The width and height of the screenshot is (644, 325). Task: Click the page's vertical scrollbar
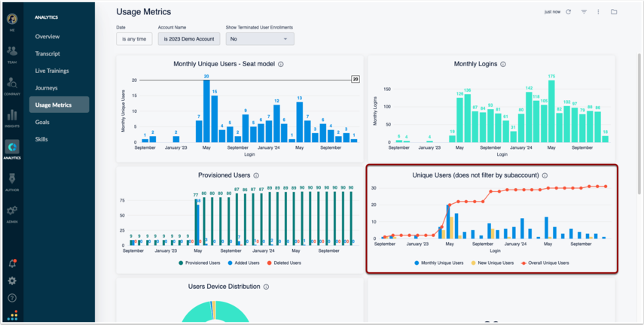[x=639, y=123]
